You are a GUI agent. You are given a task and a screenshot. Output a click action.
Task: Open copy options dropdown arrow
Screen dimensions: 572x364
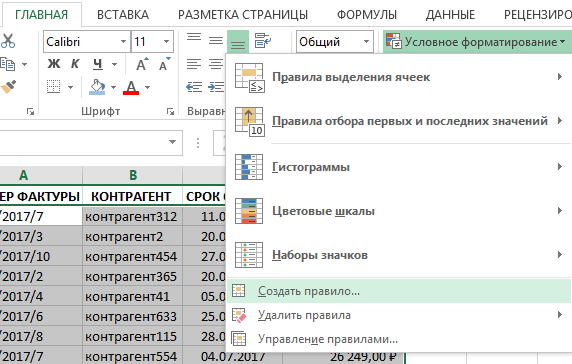24,65
